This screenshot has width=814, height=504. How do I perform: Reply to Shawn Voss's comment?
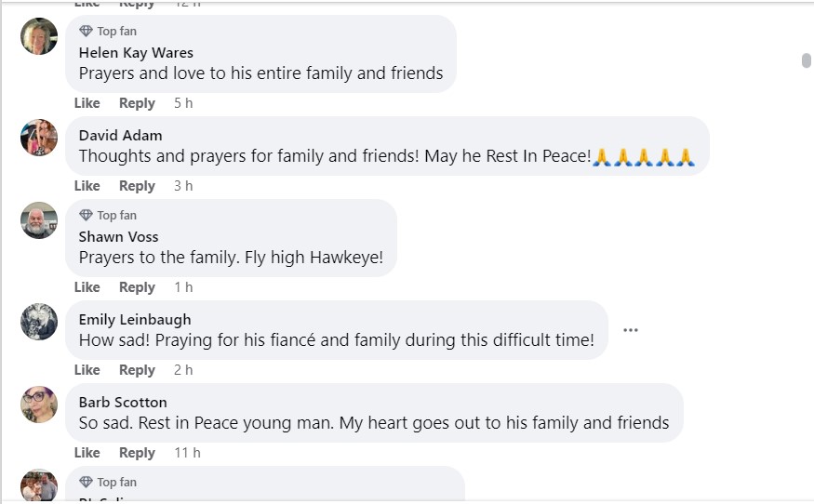tap(137, 287)
